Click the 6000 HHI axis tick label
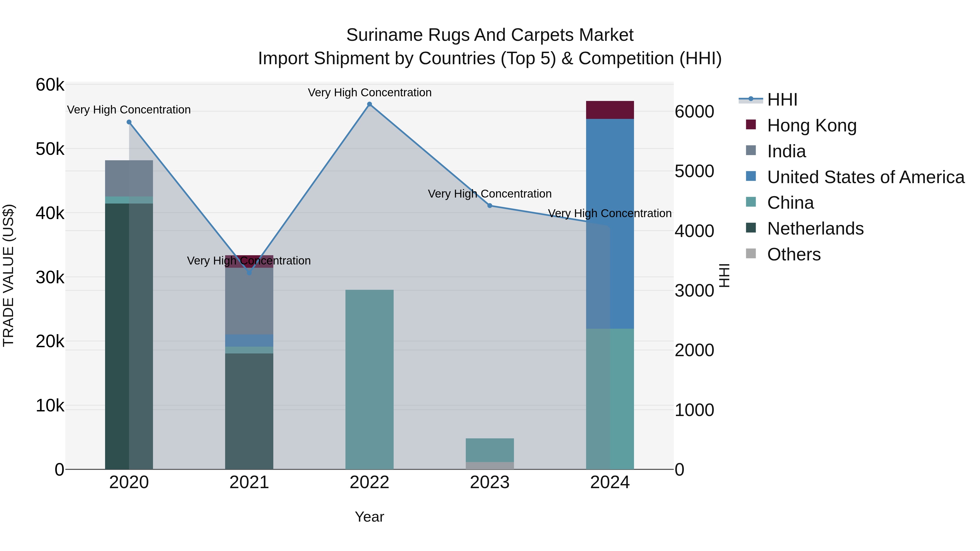 694,111
